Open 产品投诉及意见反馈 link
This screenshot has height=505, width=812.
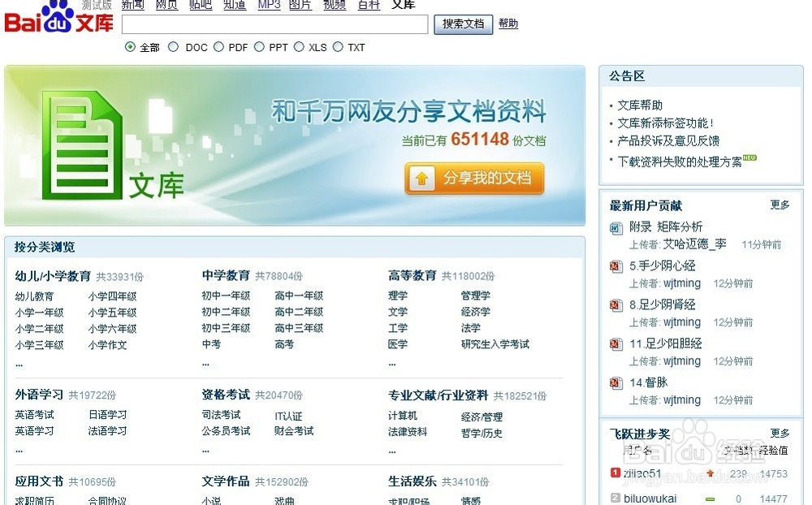point(668,141)
